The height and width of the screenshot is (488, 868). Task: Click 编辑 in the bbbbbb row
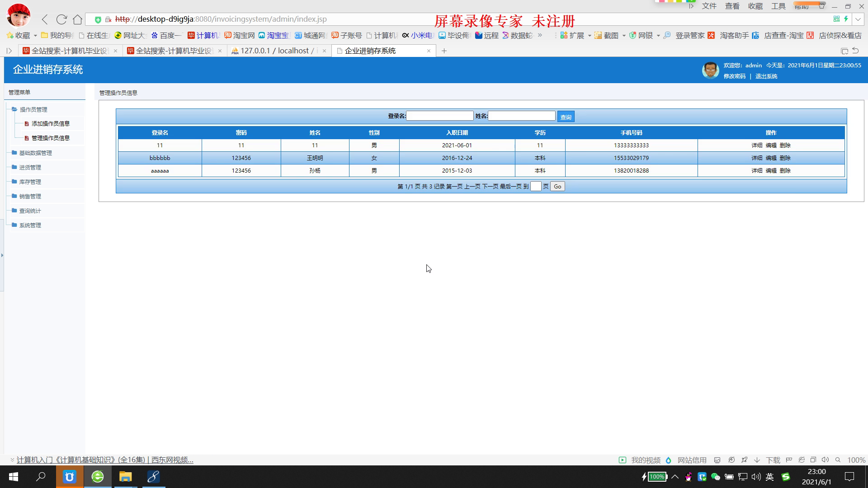[x=771, y=158]
